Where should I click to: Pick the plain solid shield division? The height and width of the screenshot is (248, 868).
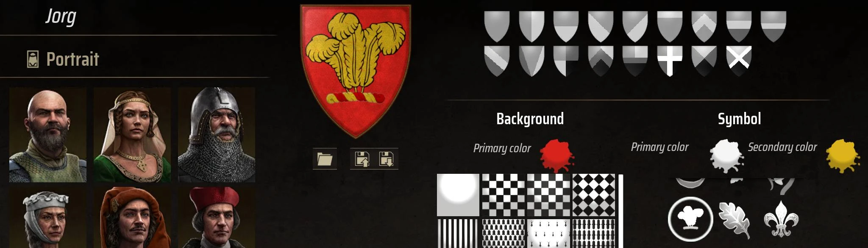pyautogui.click(x=497, y=26)
